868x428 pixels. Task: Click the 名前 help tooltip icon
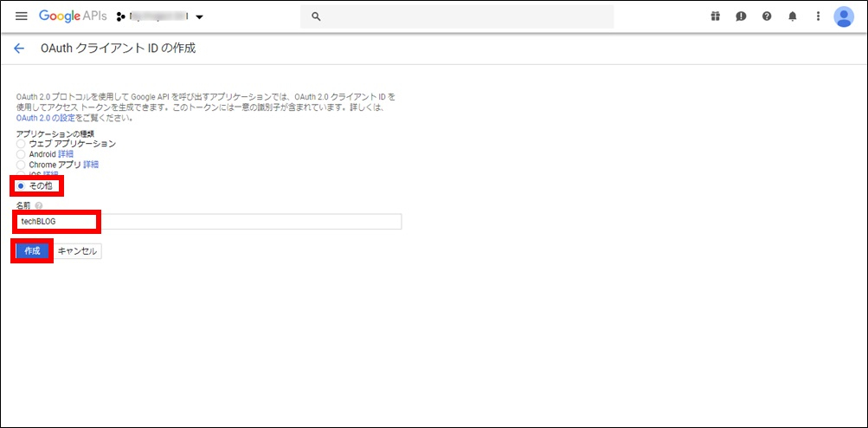point(38,205)
